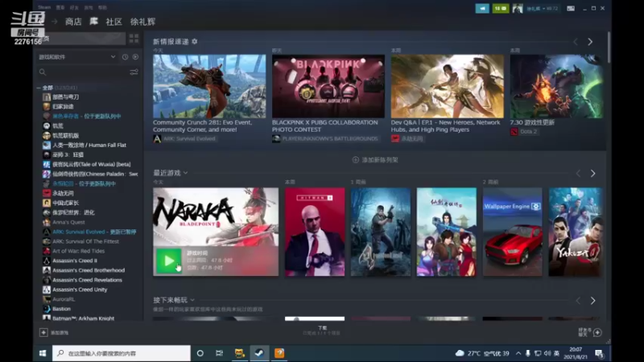Select the Yakuza 0 cover
Viewport: 644px width, 362px height.
coord(576,232)
